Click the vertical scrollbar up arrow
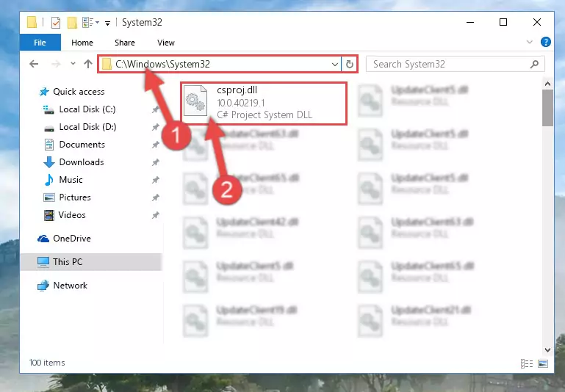The height and width of the screenshot is (392, 565). [x=547, y=84]
